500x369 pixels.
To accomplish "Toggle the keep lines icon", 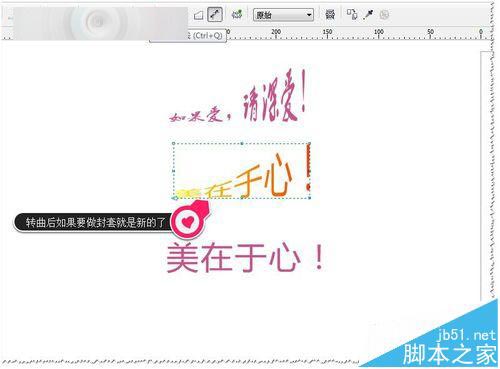I will point(330,15).
